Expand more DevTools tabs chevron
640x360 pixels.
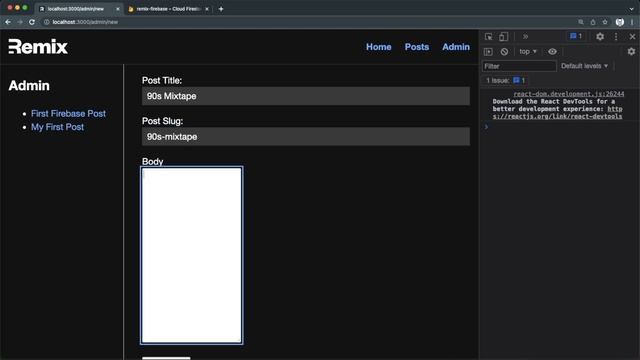coord(525,37)
